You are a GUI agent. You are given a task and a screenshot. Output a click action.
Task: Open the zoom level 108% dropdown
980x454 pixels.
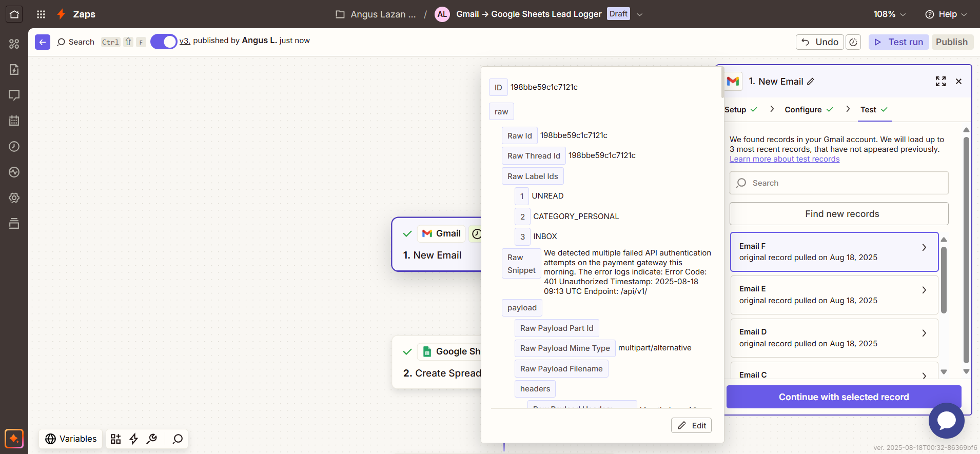[889, 14]
